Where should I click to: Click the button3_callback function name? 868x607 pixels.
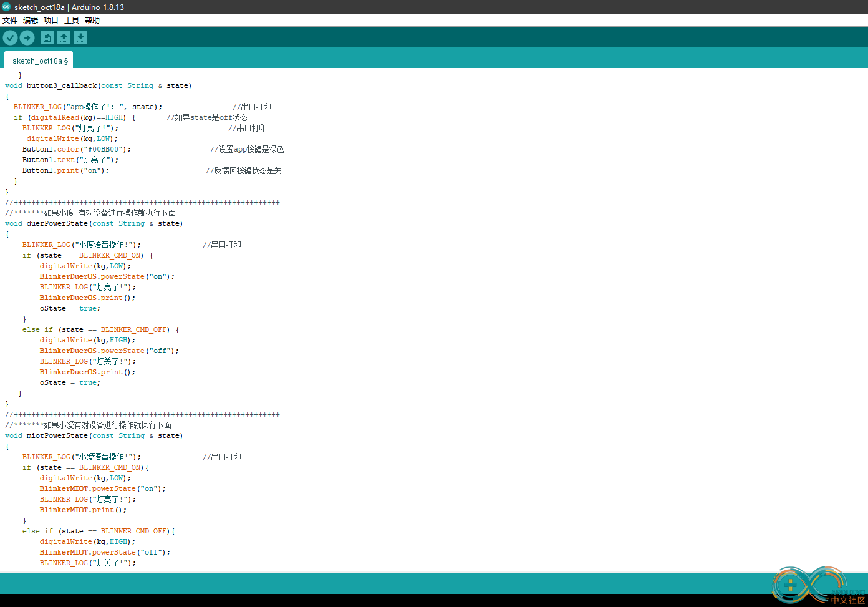[x=62, y=86]
